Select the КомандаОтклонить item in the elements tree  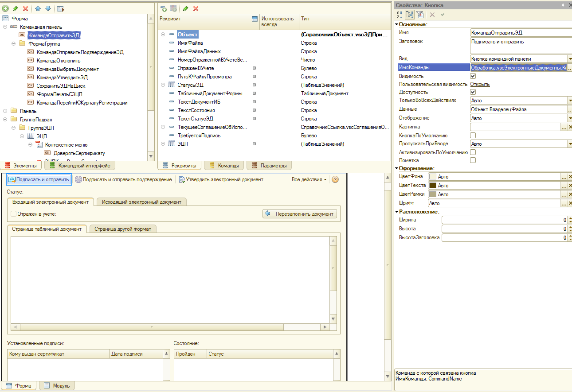[59, 61]
